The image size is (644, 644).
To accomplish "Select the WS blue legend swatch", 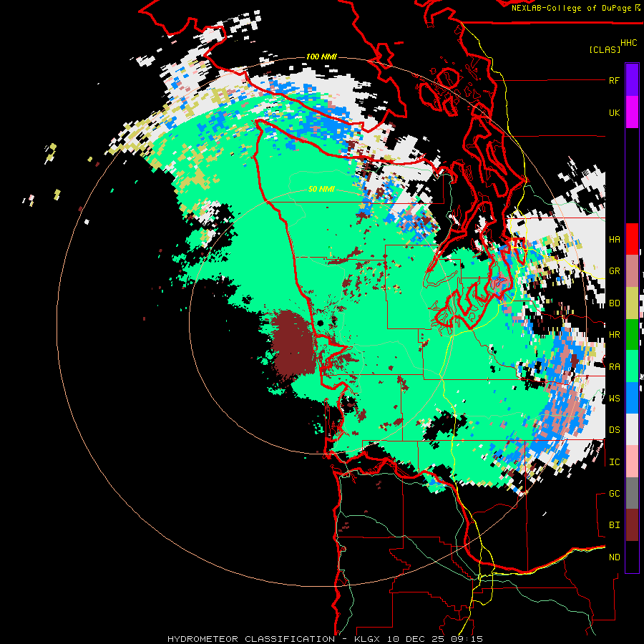I will click(x=632, y=398).
